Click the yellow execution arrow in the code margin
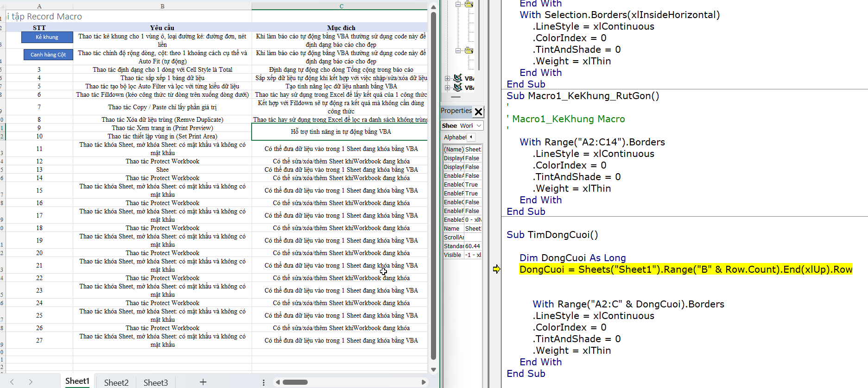This screenshot has width=868, height=388. click(x=496, y=269)
